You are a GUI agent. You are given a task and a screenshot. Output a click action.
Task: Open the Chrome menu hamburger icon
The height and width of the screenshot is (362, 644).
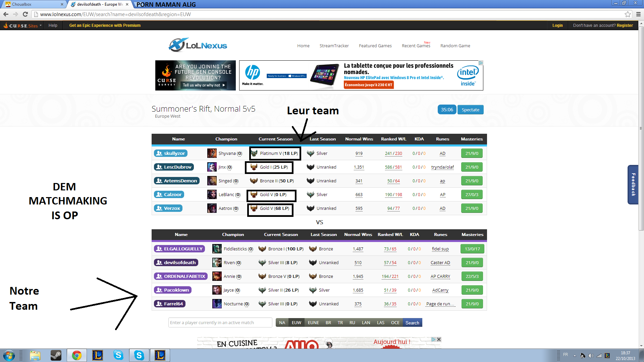638,14
